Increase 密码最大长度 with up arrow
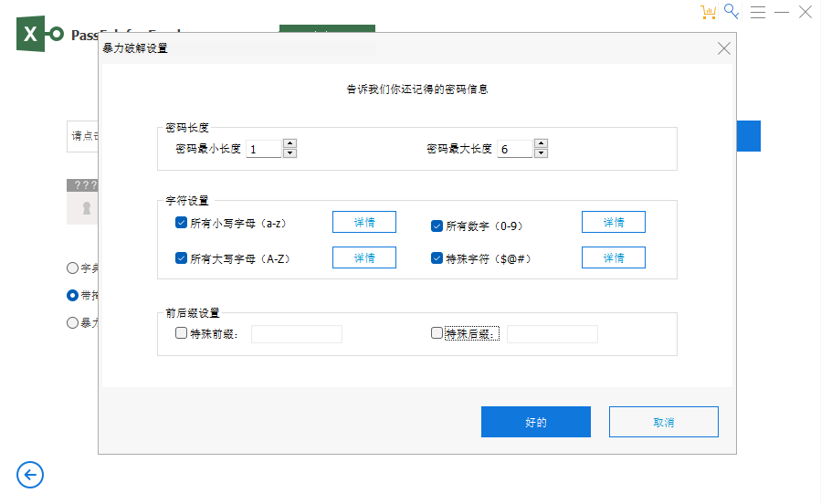The image size is (821, 504). (541, 143)
